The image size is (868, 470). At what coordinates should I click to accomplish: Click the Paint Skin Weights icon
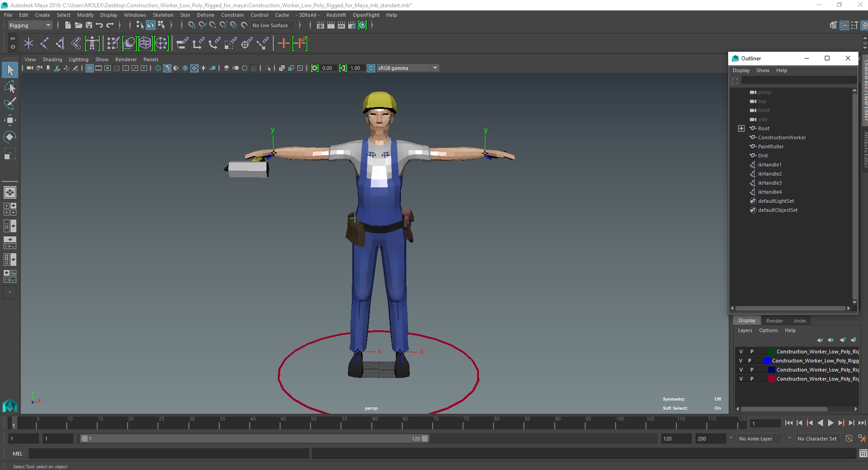113,44
